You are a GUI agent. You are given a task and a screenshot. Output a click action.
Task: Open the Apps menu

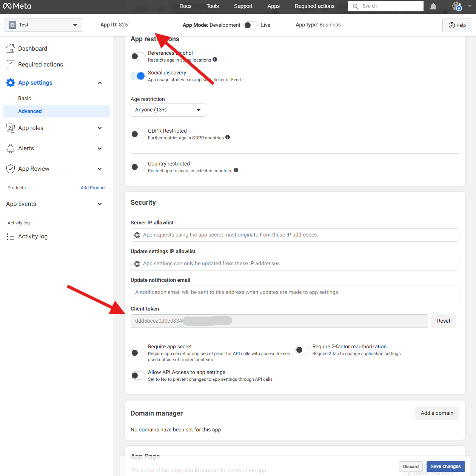[273, 6]
